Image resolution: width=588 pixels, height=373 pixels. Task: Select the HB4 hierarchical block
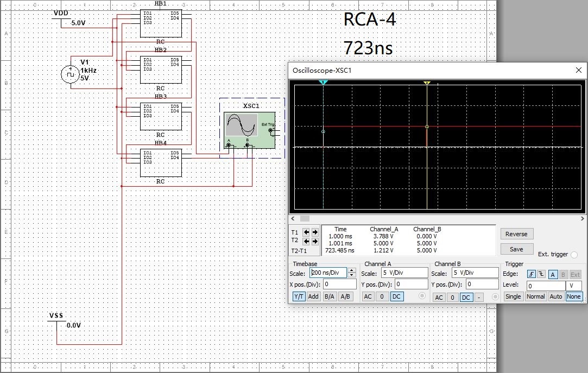point(161,163)
